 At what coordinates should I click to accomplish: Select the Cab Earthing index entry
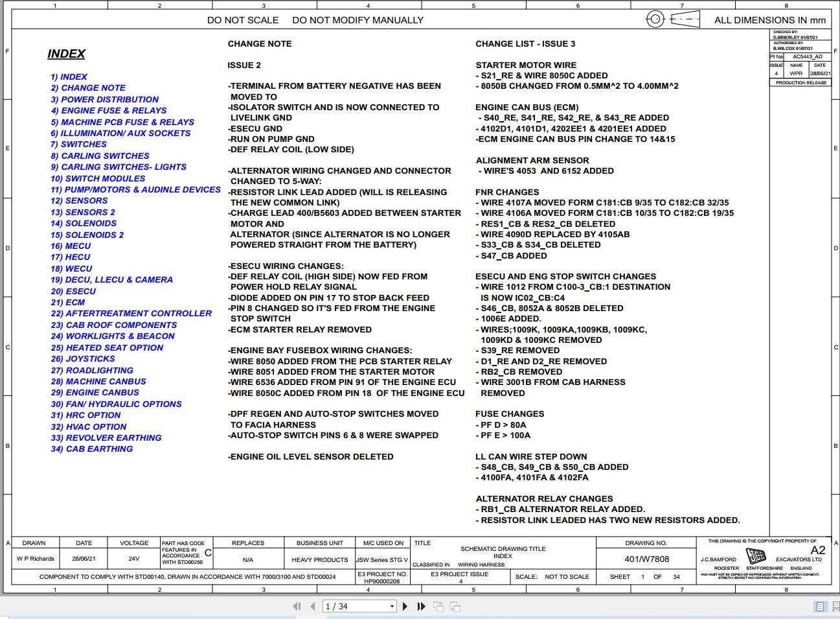pyautogui.click(x=92, y=449)
